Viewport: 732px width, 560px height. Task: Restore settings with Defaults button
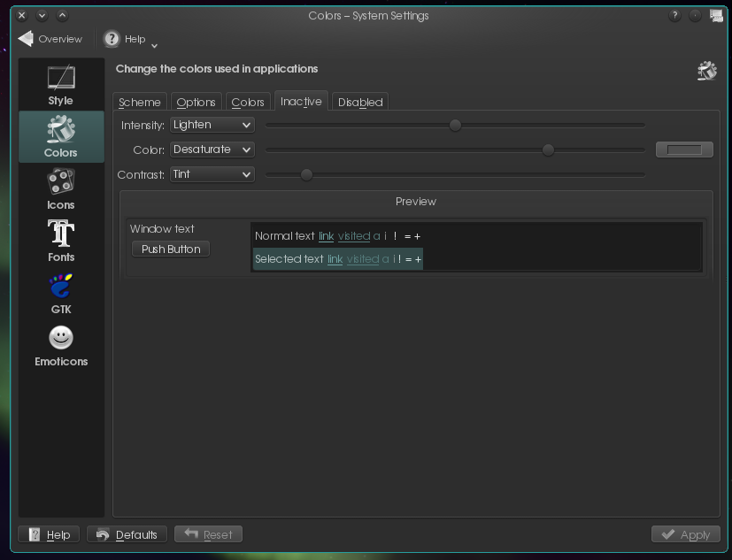tap(127, 534)
